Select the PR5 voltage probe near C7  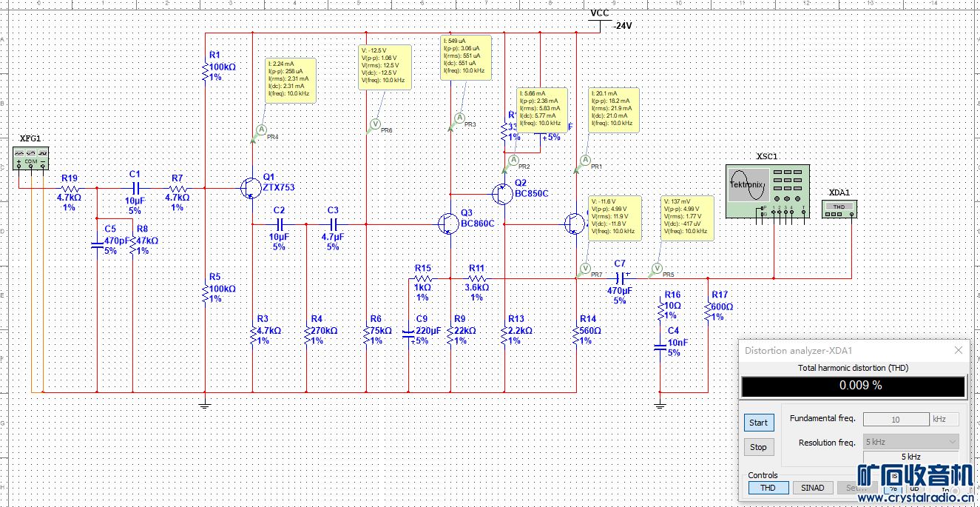coord(656,268)
